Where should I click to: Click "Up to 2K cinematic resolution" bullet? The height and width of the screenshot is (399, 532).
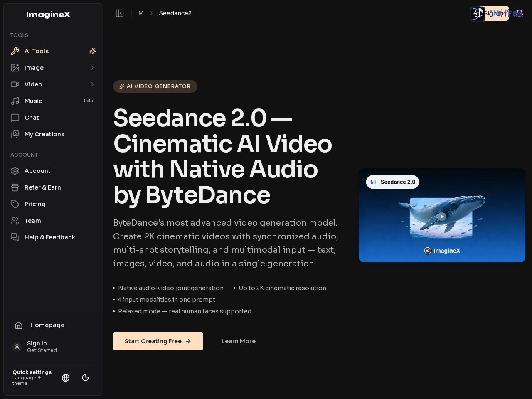pyautogui.click(x=282, y=288)
